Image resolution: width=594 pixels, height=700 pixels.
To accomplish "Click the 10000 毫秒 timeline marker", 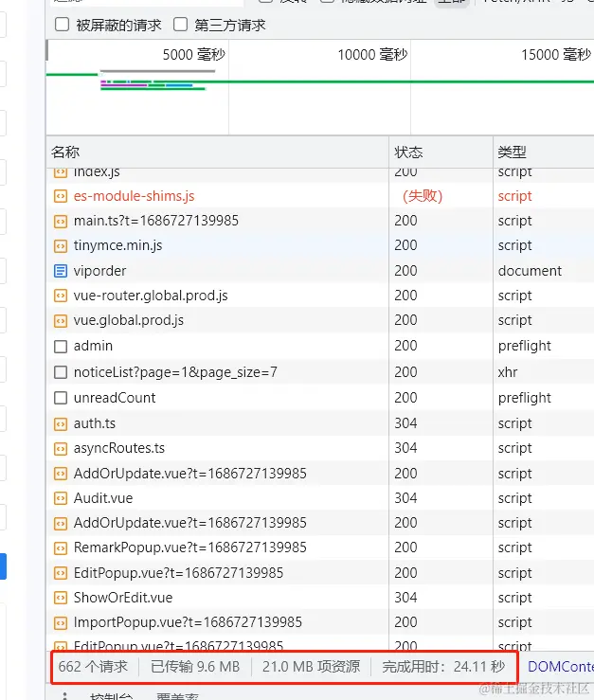I will tap(372, 55).
